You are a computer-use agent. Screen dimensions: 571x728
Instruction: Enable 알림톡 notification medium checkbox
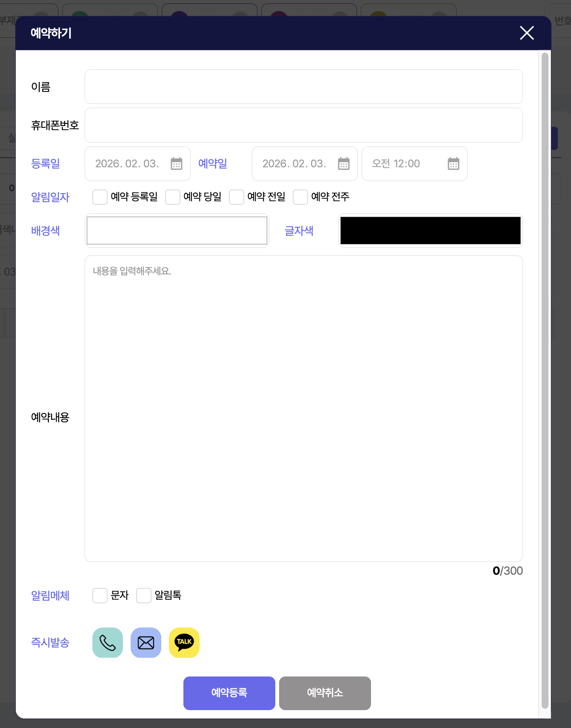click(144, 596)
